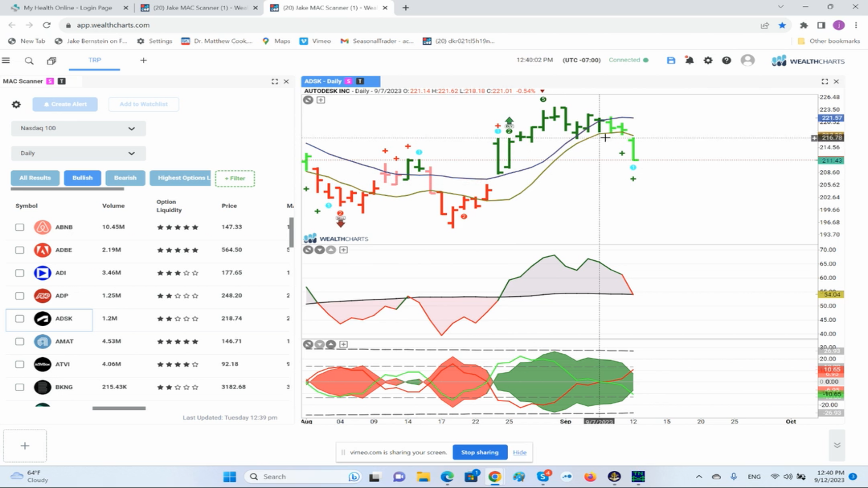Add a new workspace tab with plus
The width and height of the screenshot is (868, 488).
(x=143, y=60)
